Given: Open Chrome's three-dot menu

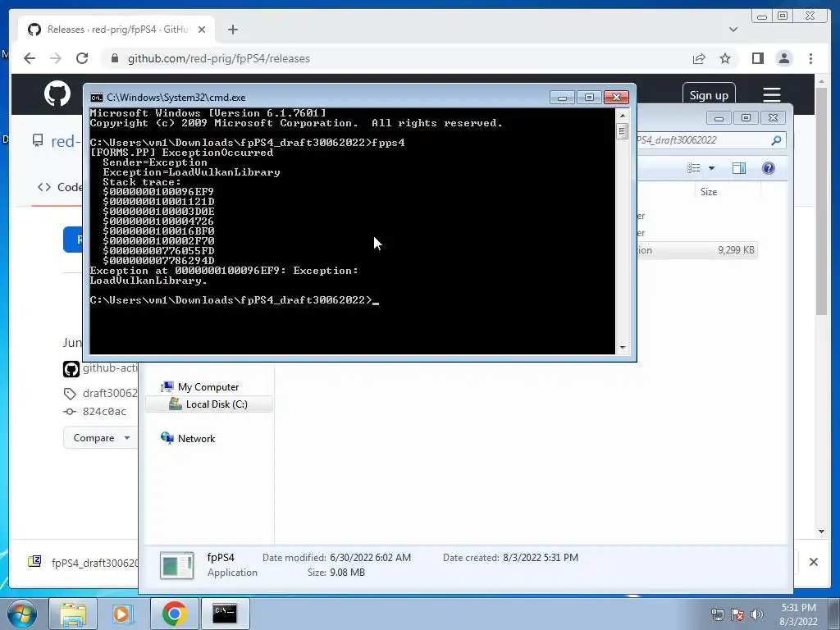Looking at the screenshot, I should tap(810, 58).
